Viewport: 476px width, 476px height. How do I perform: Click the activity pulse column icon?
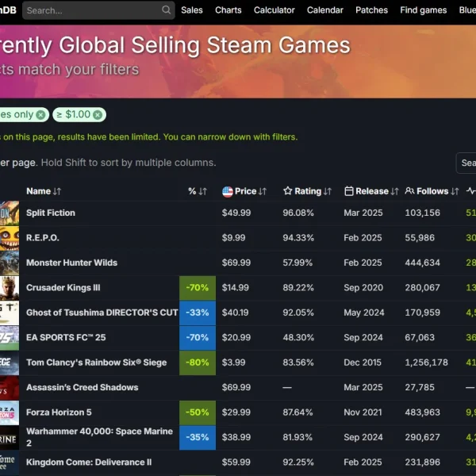tap(471, 191)
